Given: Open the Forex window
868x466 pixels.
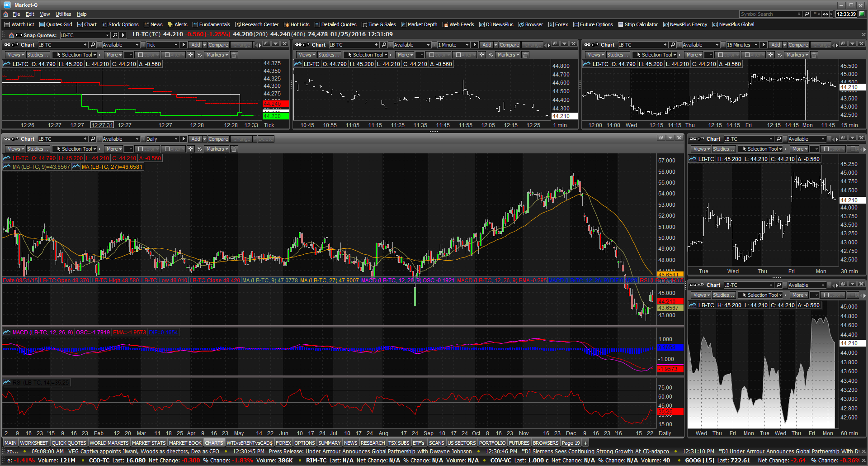Looking at the screenshot, I should 560,24.
